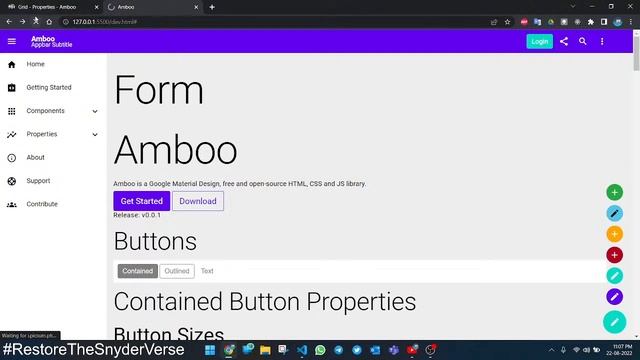Go back with browser back arrow

pyautogui.click(x=9, y=22)
